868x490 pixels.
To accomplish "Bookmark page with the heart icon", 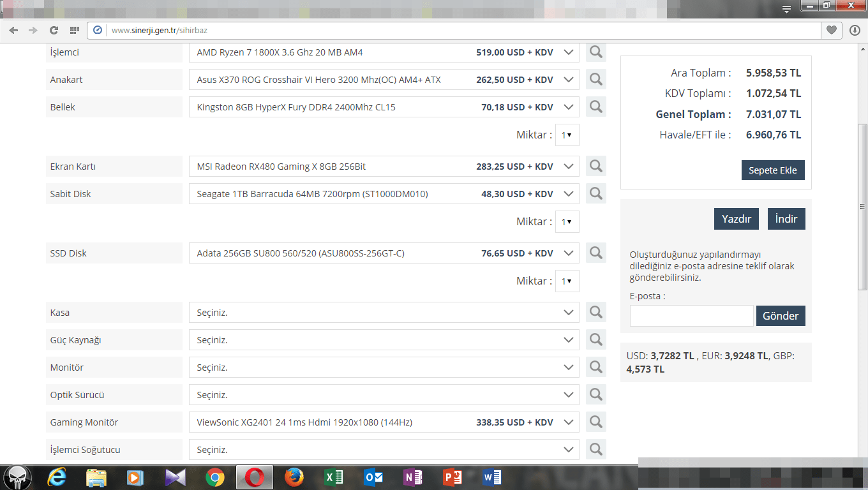I will pos(831,30).
